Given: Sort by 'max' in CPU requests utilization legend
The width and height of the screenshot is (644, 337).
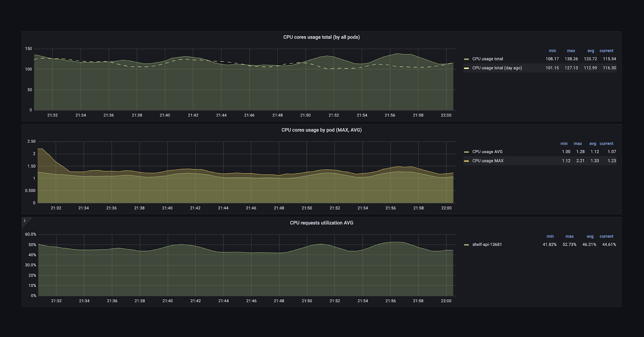Looking at the screenshot, I should (x=569, y=236).
